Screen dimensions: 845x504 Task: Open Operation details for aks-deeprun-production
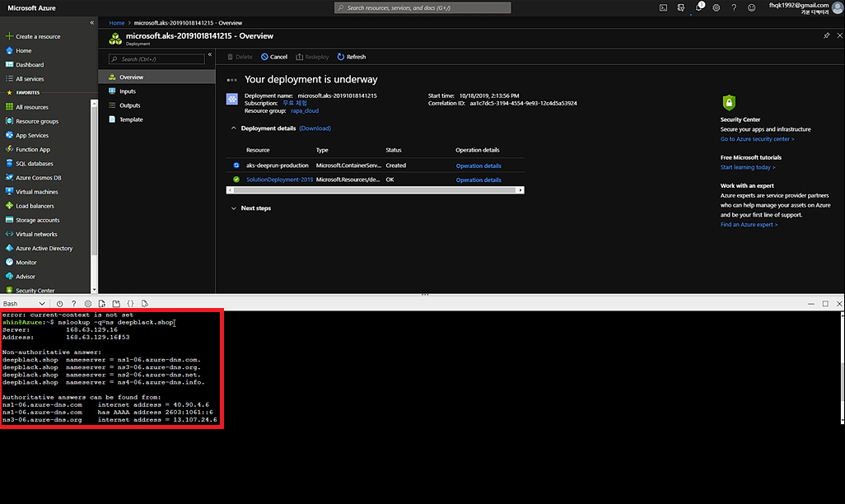click(479, 166)
